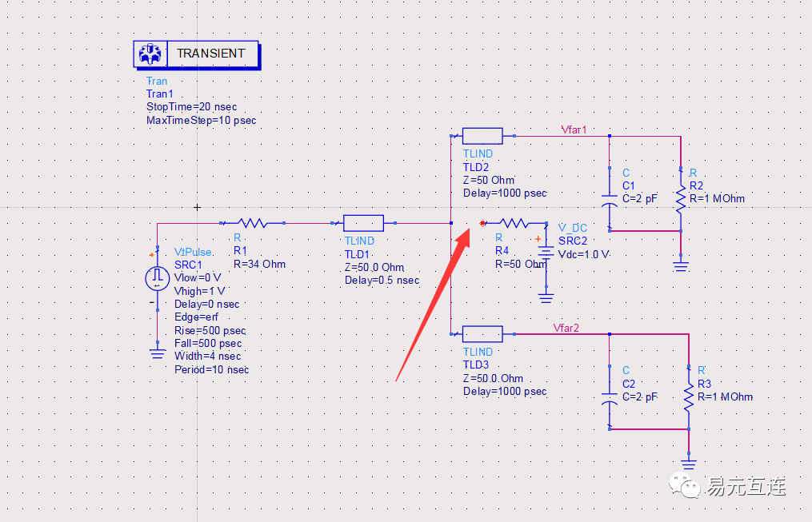The height and width of the screenshot is (522, 812).
Task: Click the VtPulse source SRC1 symbol
Action: 157,278
